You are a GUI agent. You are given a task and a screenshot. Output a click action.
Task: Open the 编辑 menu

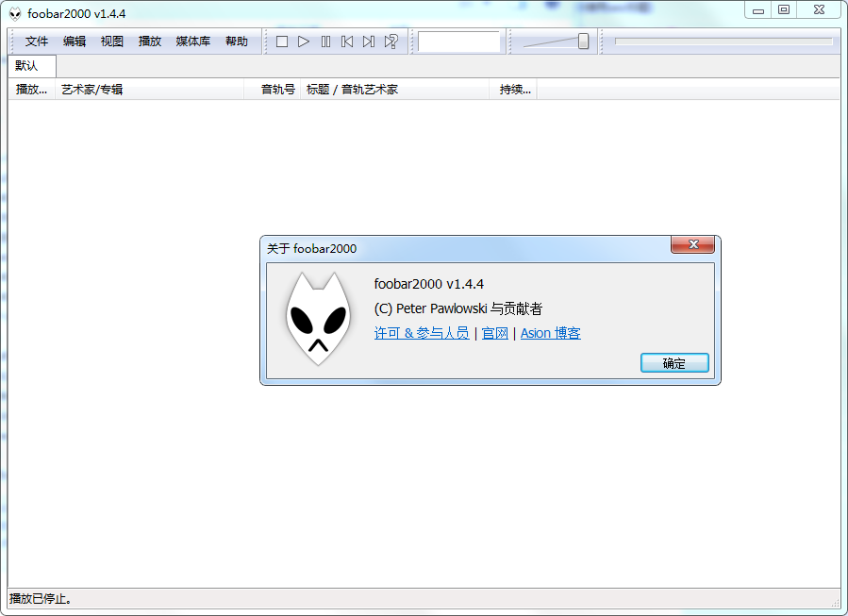coord(75,42)
